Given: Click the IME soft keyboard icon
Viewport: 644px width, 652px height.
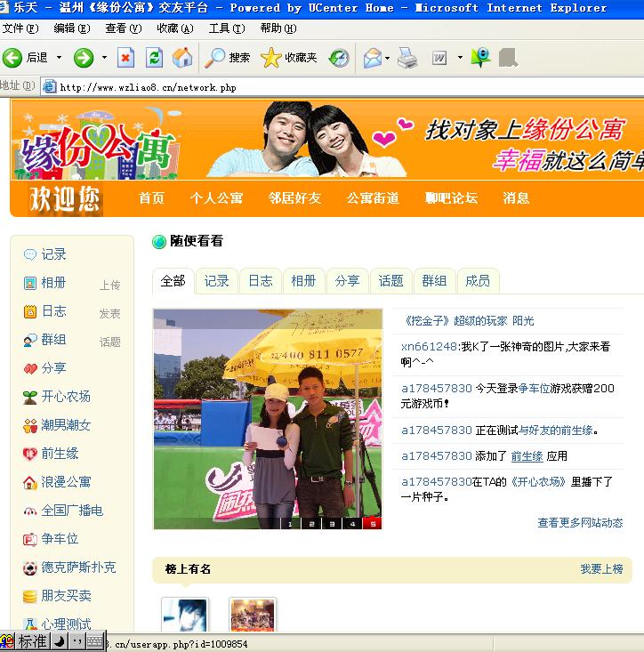Looking at the screenshot, I should [95, 641].
